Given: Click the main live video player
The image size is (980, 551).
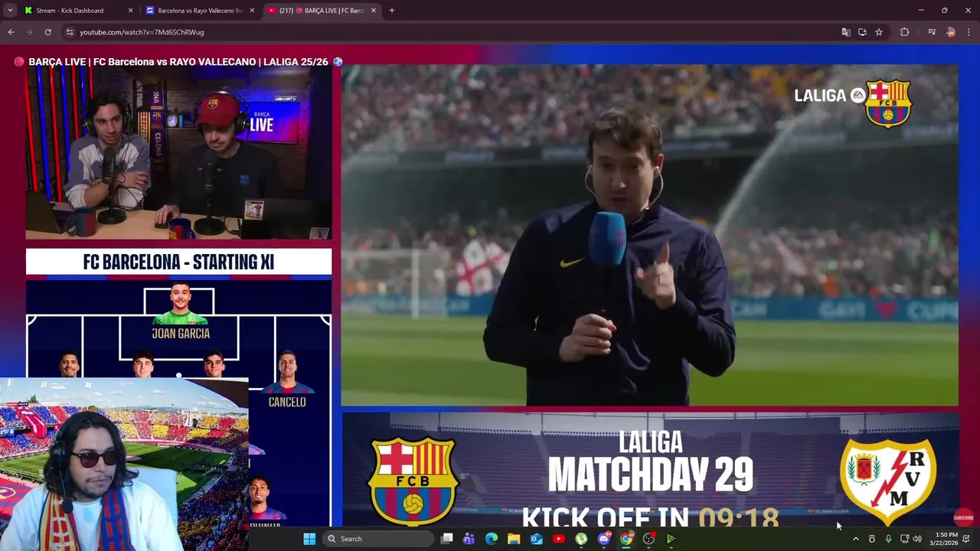Looking at the screenshot, I should pos(490,286).
